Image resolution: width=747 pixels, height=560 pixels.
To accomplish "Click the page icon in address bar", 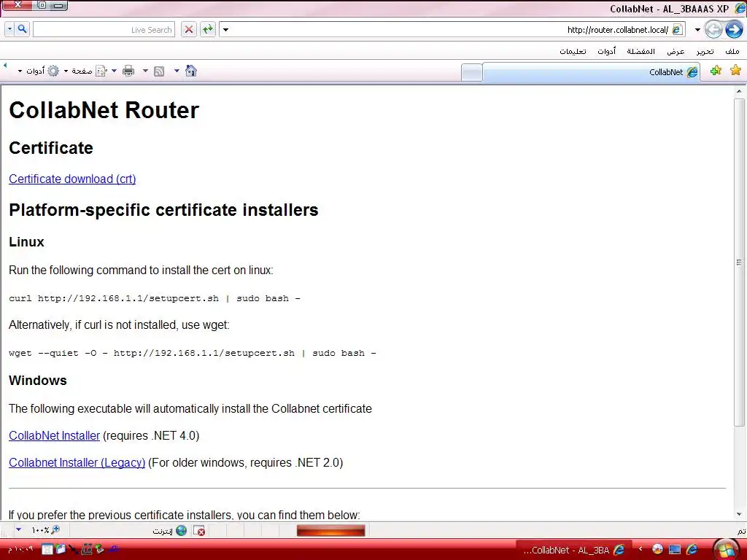I will pyautogui.click(x=677, y=29).
